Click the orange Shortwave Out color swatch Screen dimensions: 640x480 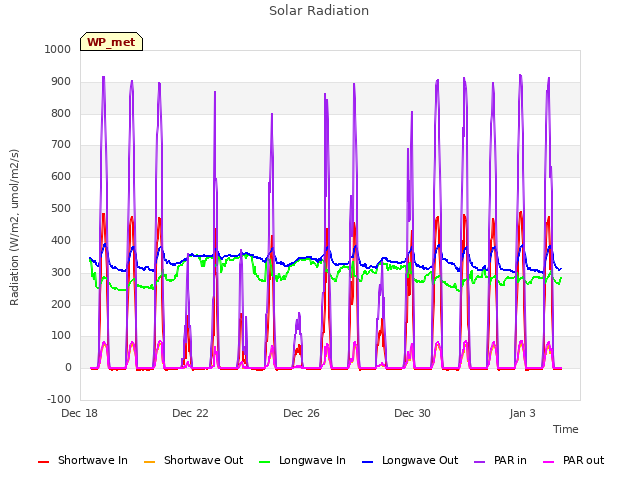(x=150, y=462)
